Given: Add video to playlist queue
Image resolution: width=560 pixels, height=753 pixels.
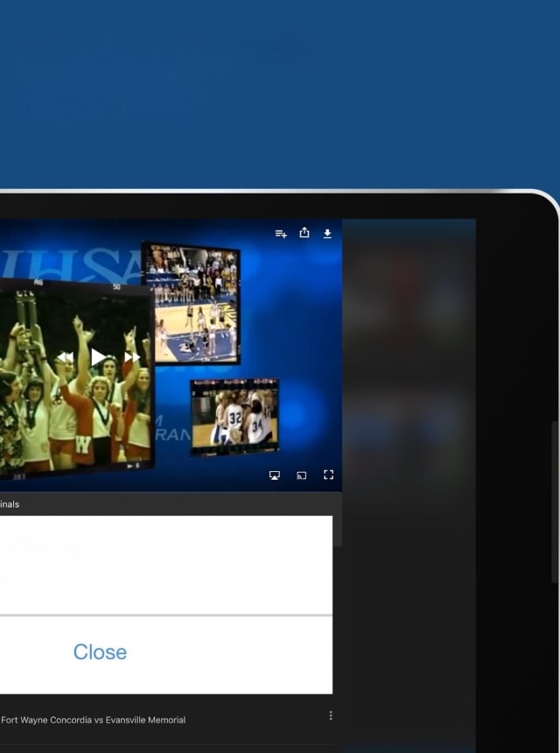Looking at the screenshot, I should 281,234.
